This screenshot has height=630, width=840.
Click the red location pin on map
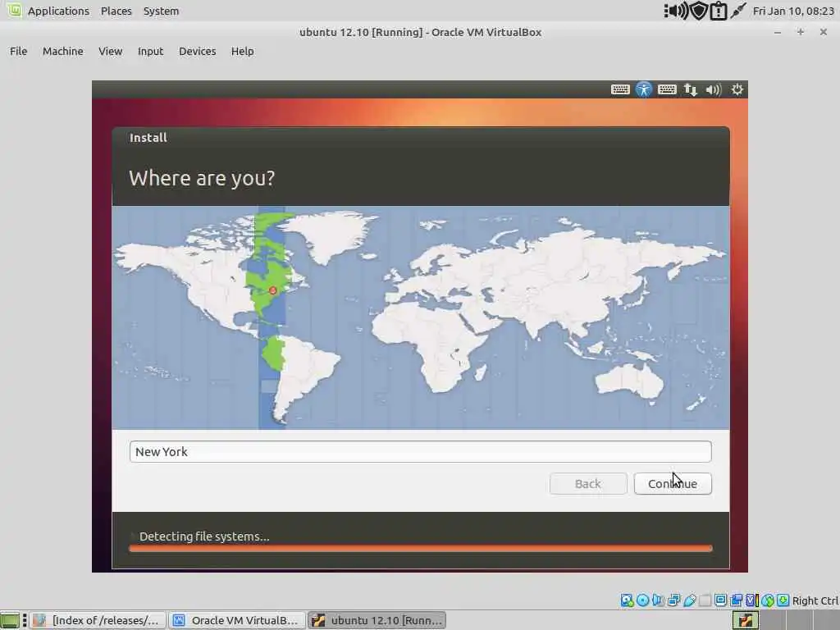(272, 290)
